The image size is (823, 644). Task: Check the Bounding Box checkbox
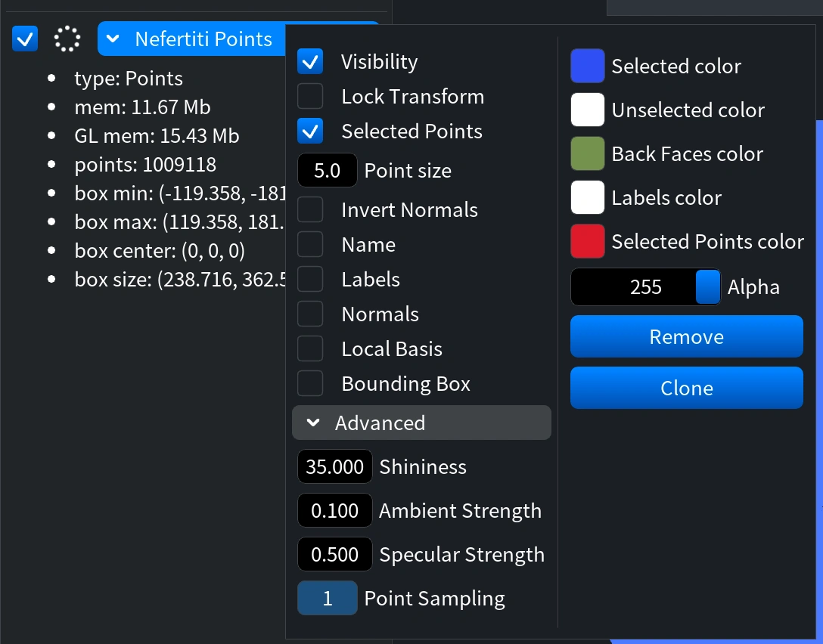click(x=310, y=384)
